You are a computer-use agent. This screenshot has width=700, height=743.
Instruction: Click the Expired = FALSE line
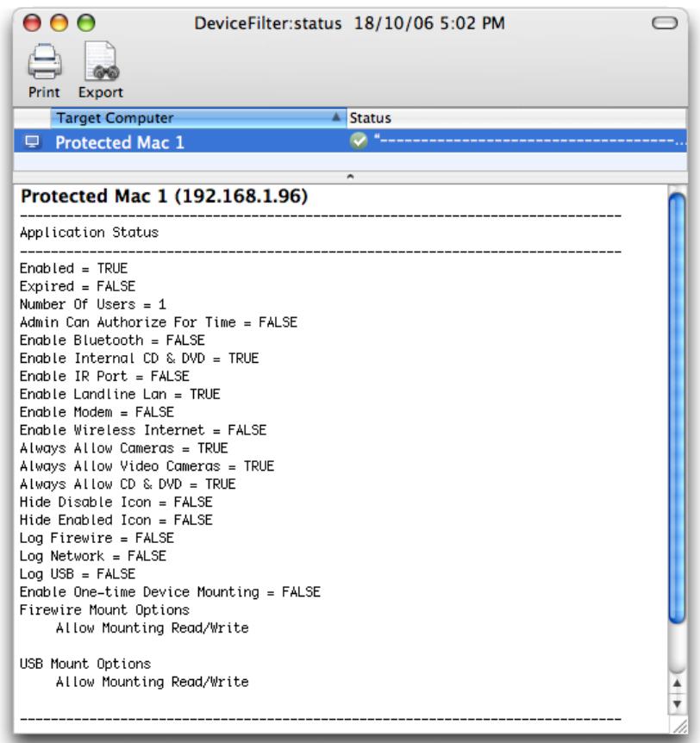(78, 286)
